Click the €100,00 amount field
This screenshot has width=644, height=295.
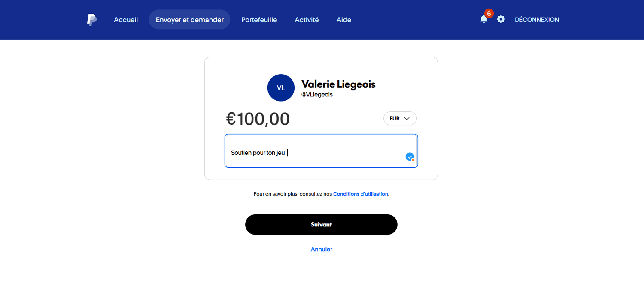tap(258, 119)
